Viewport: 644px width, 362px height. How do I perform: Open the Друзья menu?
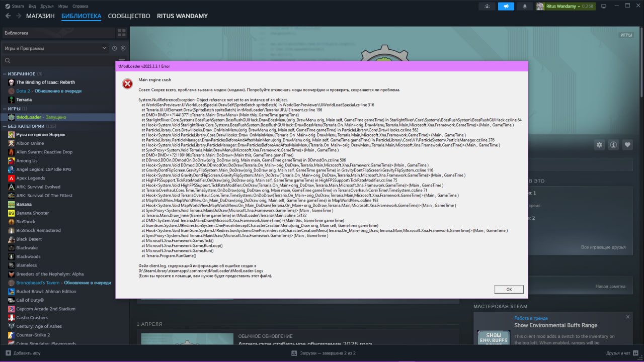click(47, 6)
